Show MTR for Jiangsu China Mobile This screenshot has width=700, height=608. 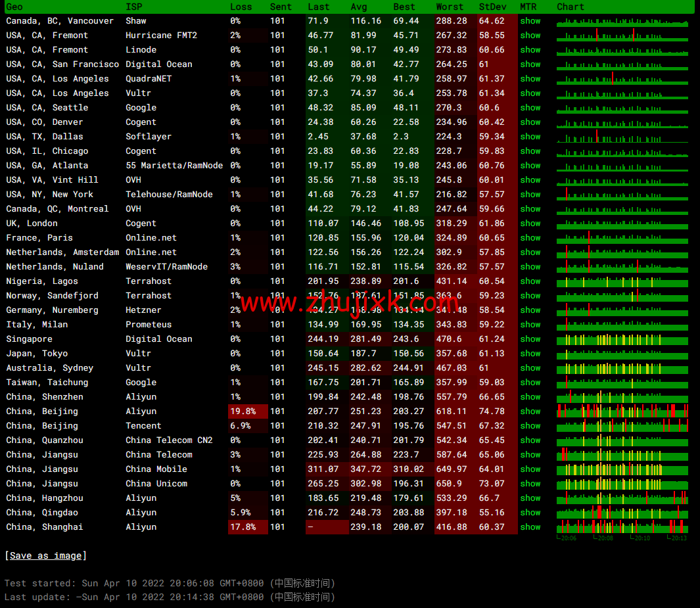(x=530, y=469)
